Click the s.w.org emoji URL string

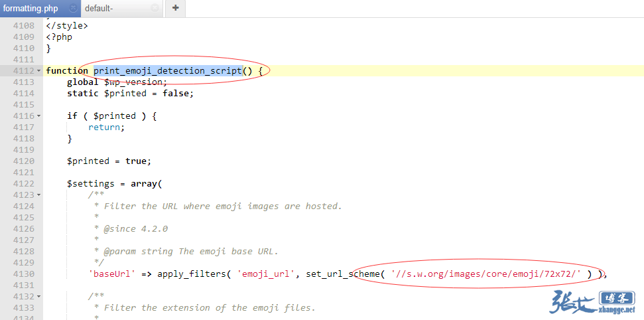coord(486,274)
